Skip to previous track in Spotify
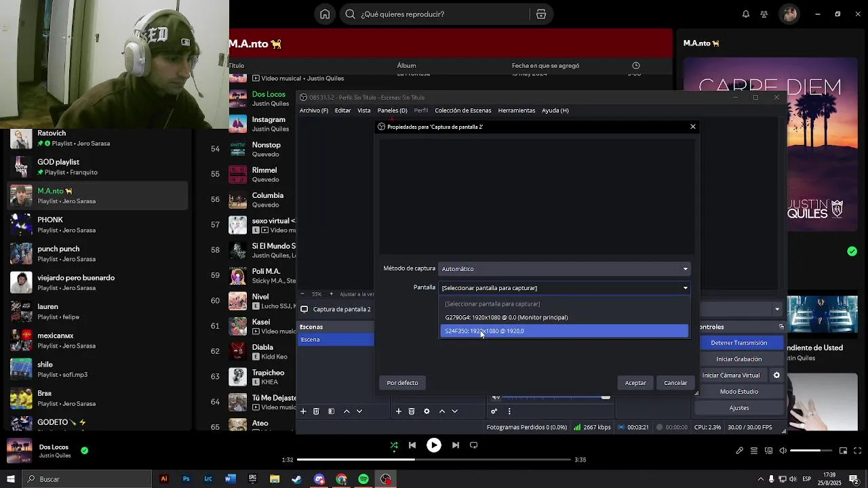The width and height of the screenshot is (868, 488). click(x=412, y=445)
